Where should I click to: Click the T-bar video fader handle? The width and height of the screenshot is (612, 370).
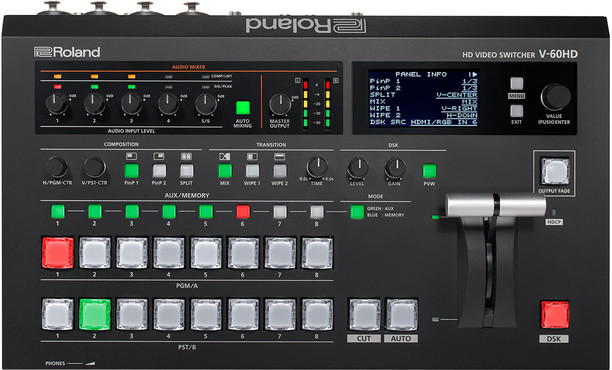click(x=495, y=205)
